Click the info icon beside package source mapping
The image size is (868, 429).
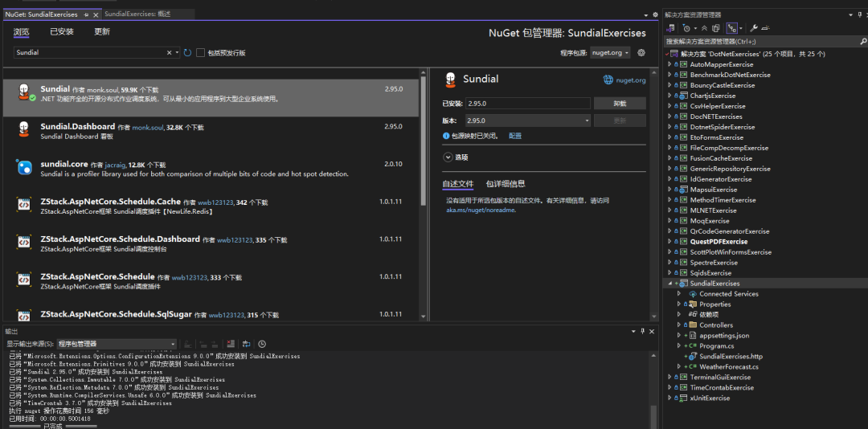pos(445,136)
